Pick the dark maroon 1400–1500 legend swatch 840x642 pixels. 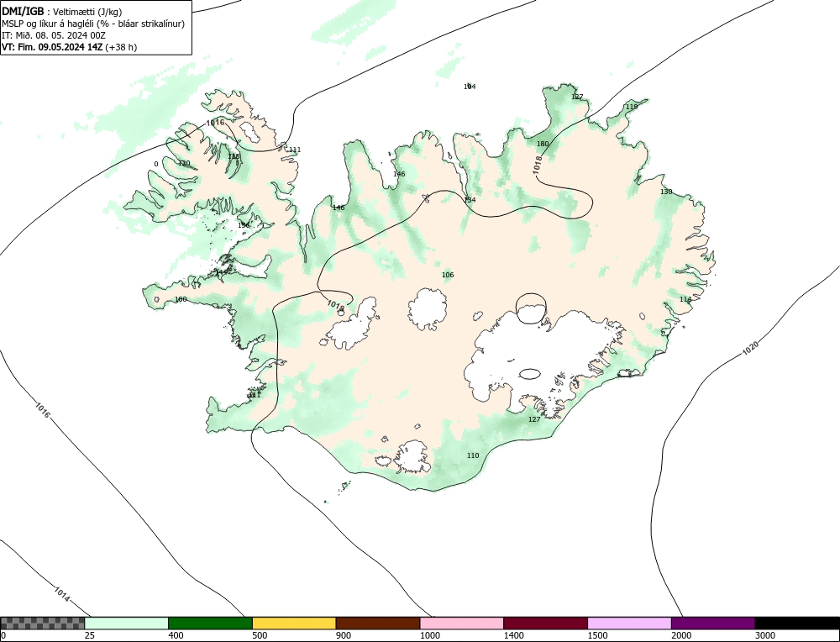(x=545, y=623)
